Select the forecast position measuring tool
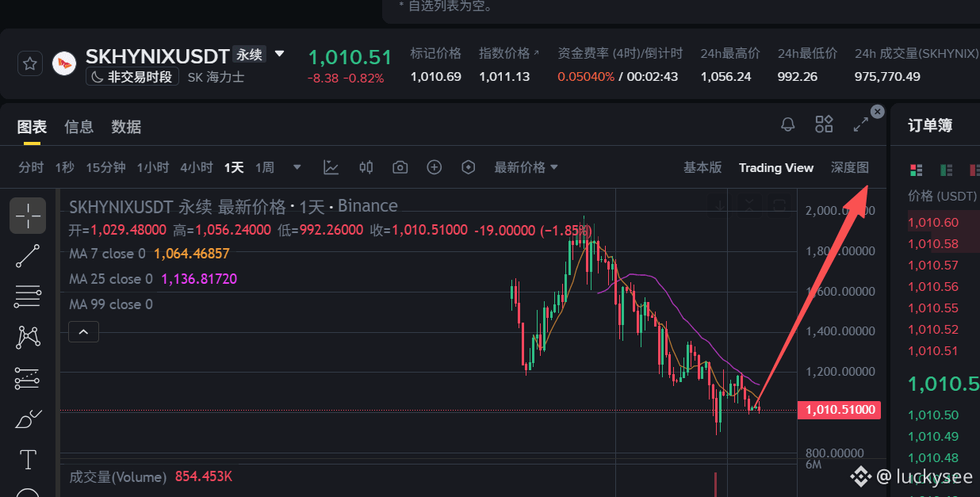Screen dimensions: 980x497 (x=28, y=378)
